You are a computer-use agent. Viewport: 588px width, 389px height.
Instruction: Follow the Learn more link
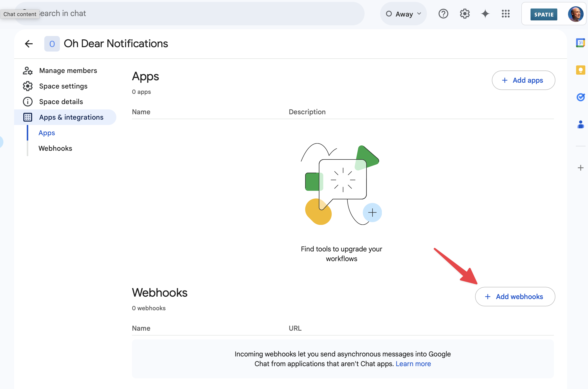pos(413,364)
